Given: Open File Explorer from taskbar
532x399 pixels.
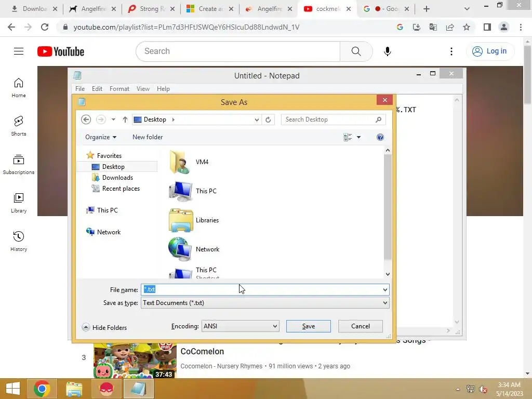Looking at the screenshot, I should [x=74, y=389].
